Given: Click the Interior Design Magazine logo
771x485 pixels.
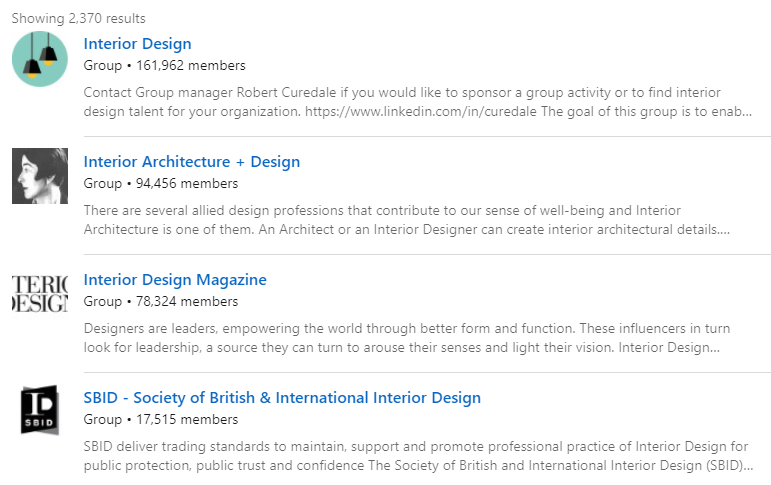Looking at the screenshot, I should [40, 294].
